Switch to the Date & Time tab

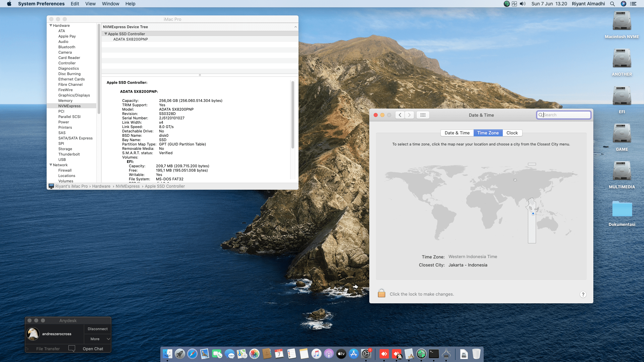coord(457,133)
